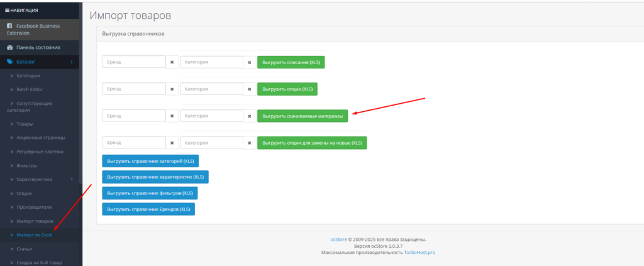Click Выгрузить справочник категорий (XLS)
The width and height of the screenshot is (644, 266).
pyautogui.click(x=150, y=161)
